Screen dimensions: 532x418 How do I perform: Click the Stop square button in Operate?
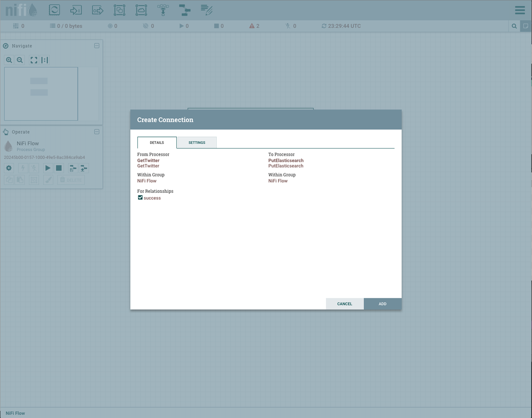click(59, 168)
